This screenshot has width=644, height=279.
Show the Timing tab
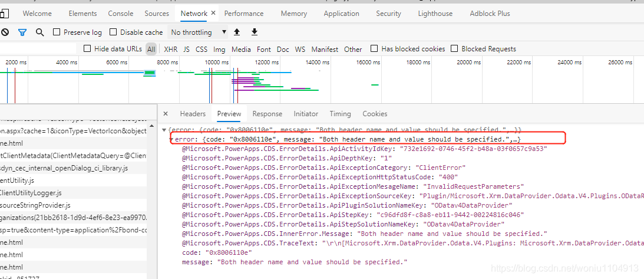click(x=340, y=114)
